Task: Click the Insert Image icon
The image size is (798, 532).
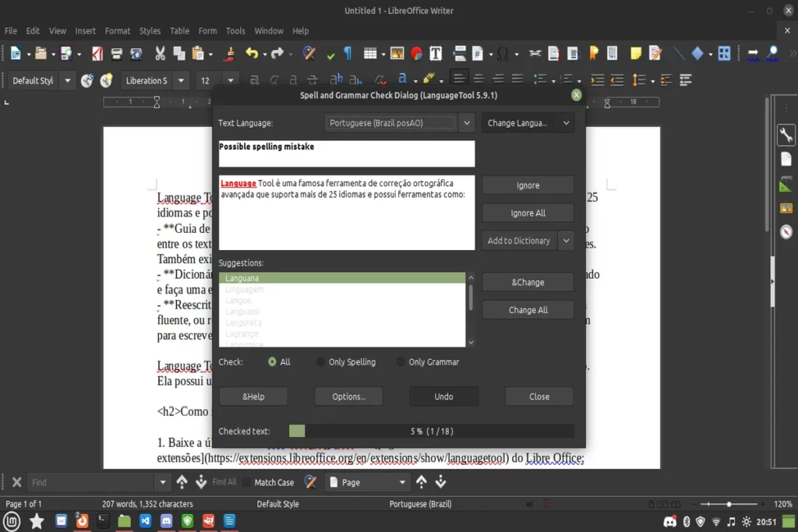Action: 397,55
